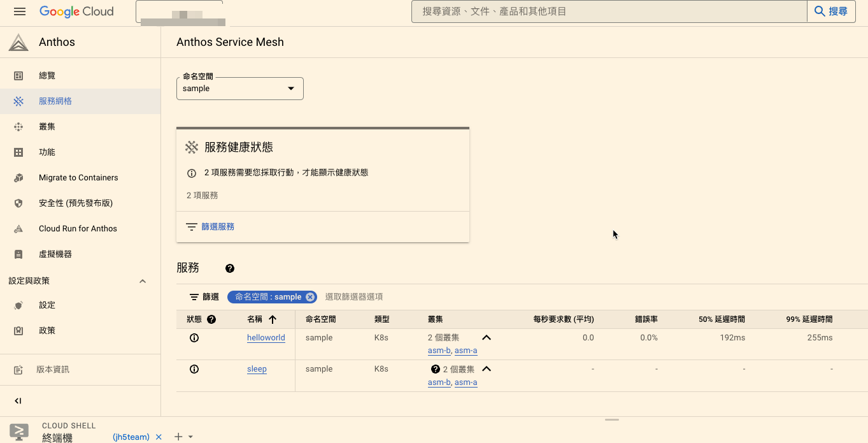Sort table by 名稱 column arrow
This screenshot has width=868, height=443.
[273, 319]
